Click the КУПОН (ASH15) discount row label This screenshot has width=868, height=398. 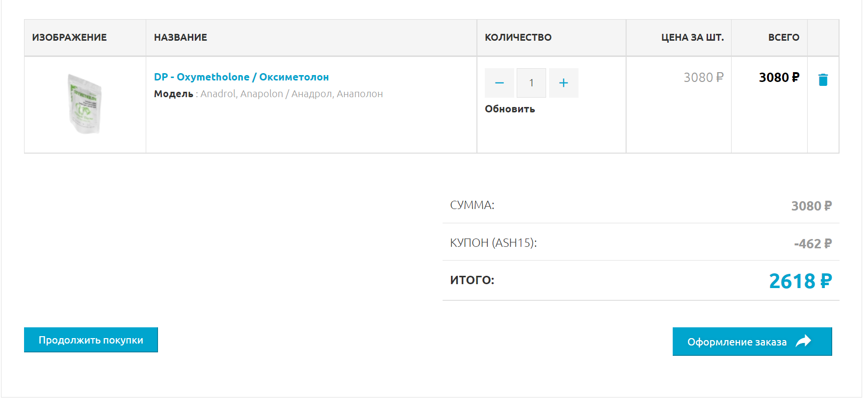[494, 243]
